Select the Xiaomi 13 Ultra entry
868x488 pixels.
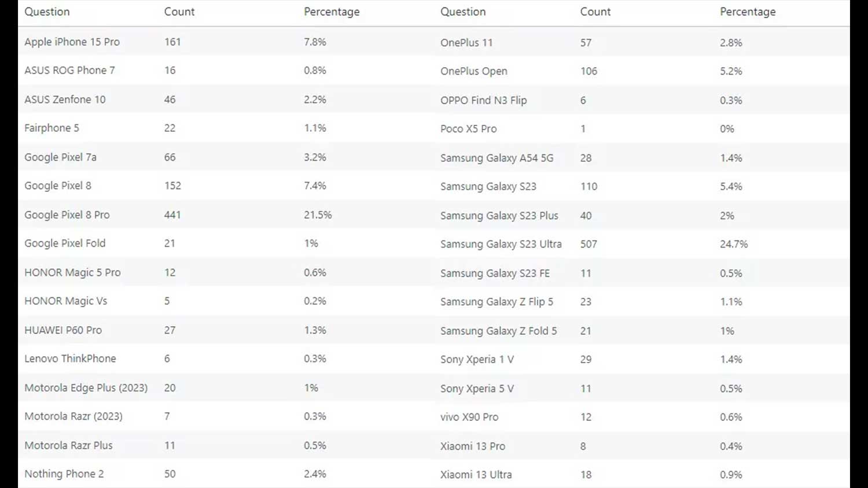[476, 475]
